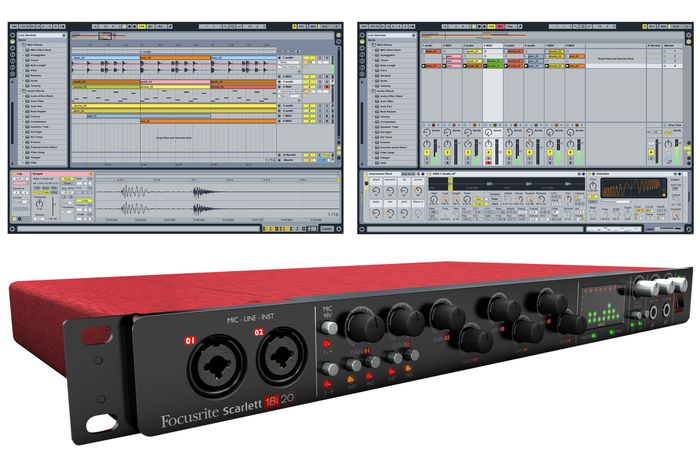The height and width of the screenshot is (467, 700).
Task: Click the first macro knob in Instrument Rack
Action: (376, 191)
